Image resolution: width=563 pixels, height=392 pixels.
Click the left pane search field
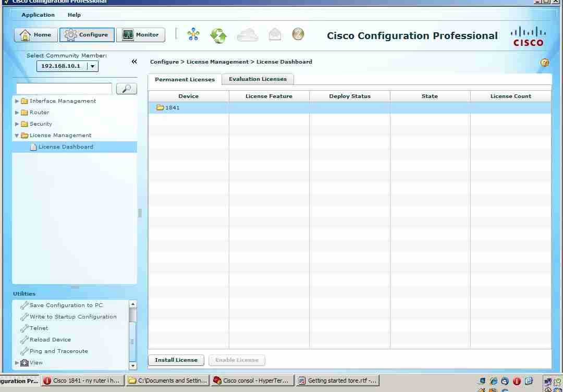pyautogui.click(x=64, y=89)
